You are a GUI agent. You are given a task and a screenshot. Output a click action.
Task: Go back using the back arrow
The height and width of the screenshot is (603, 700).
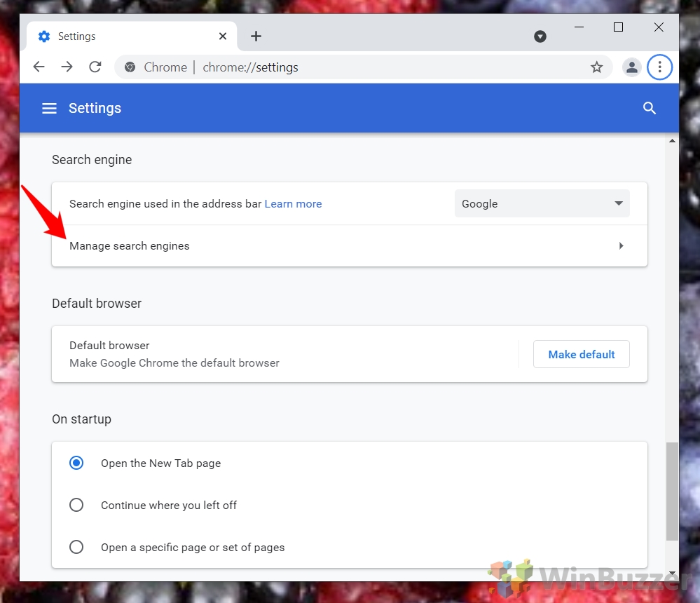tap(39, 67)
